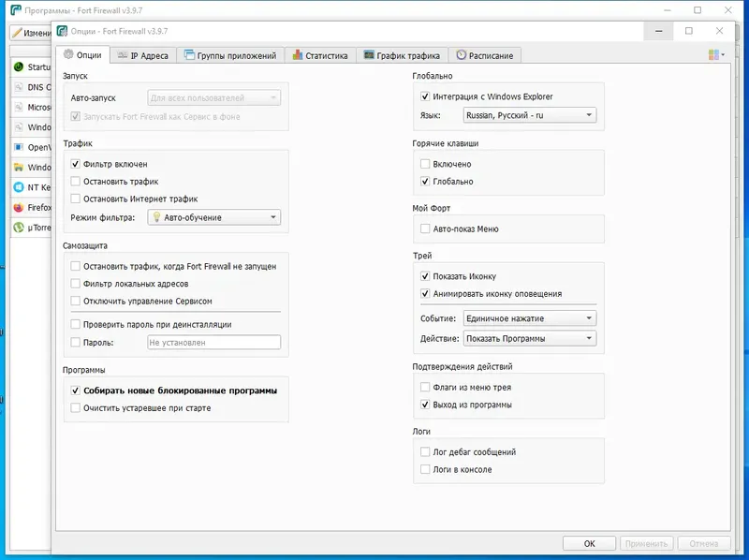Click the OK button
The height and width of the screenshot is (560, 749).
590,544
